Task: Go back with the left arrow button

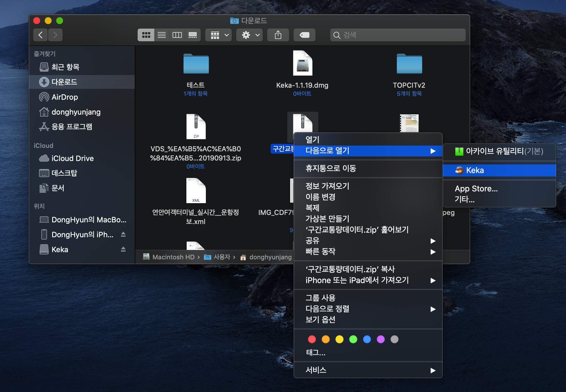Action: click(x=40, y=35)
